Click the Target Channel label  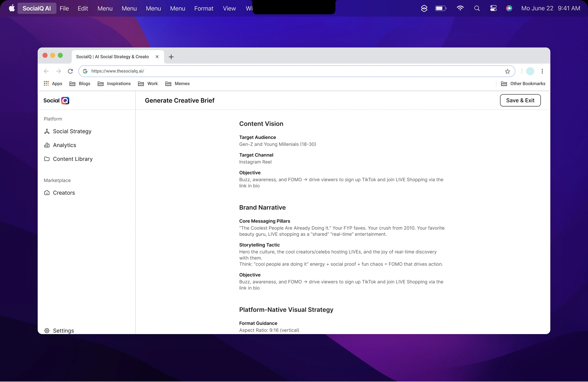coord(256,155)
